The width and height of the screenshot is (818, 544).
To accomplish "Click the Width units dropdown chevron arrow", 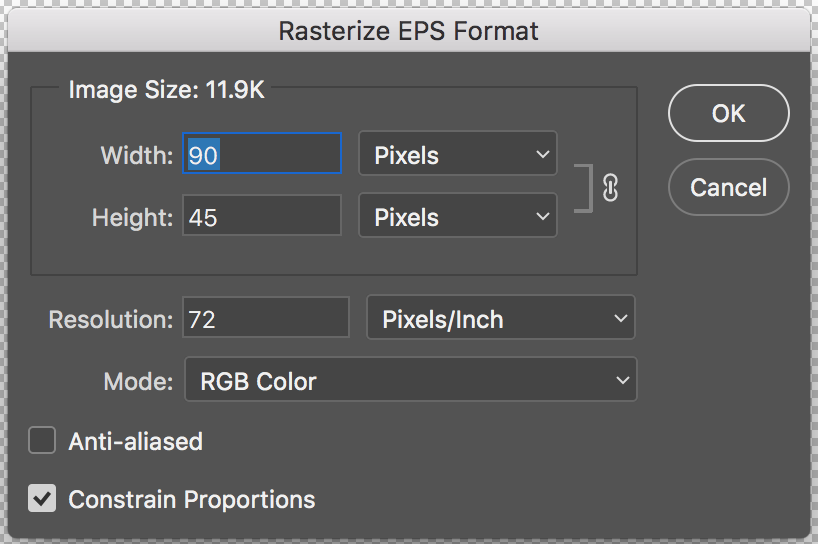I will pyautogui.click(x=543, y=154).
